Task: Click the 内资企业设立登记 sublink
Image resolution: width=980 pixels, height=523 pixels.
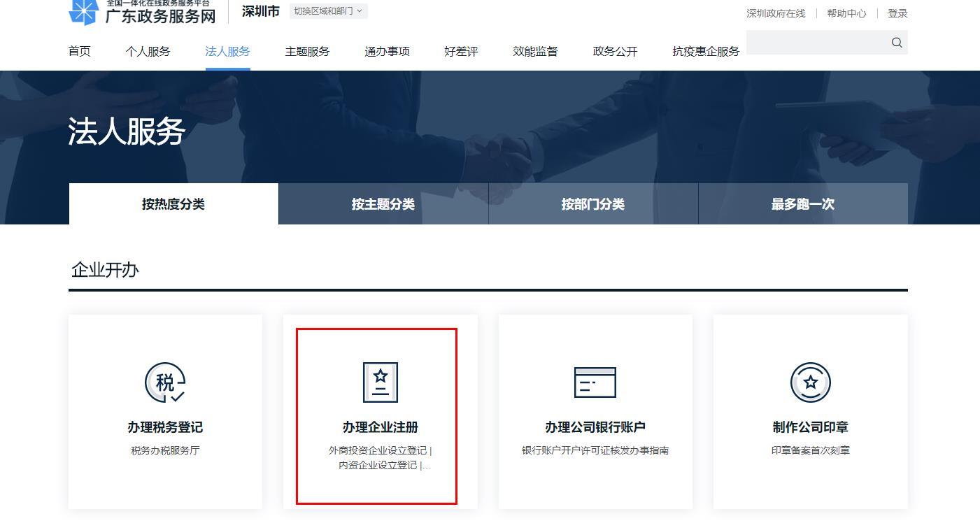Action: coord(378,465)
